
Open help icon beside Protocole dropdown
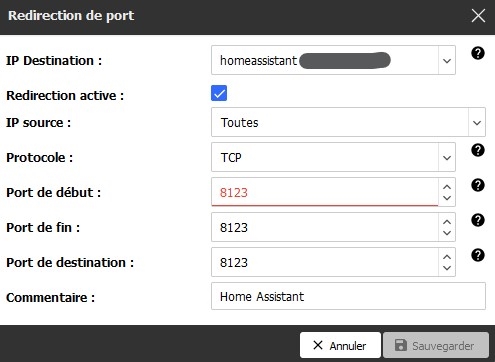[x=478, y=150]
